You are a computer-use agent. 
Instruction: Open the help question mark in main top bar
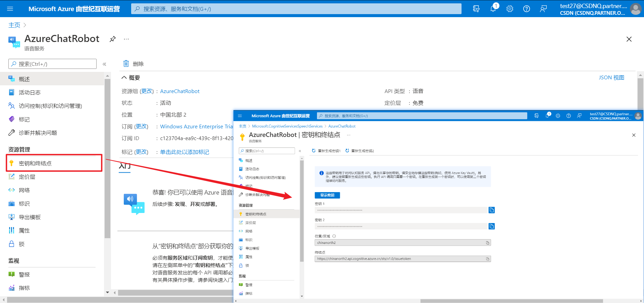(527, 9)
